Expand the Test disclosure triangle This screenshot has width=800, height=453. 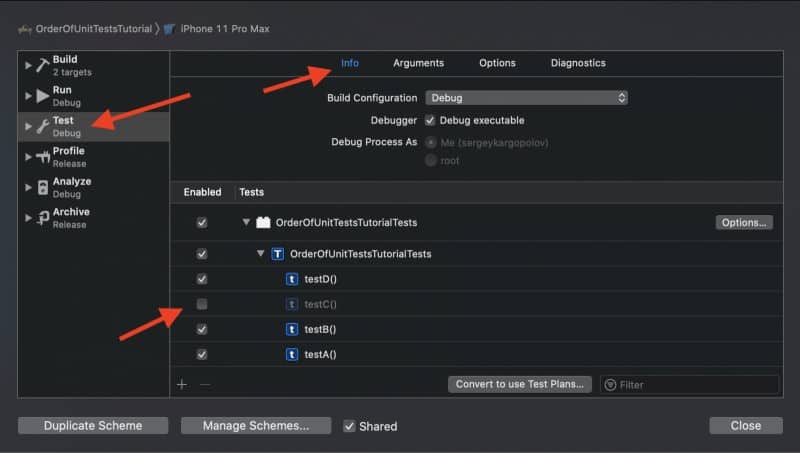28,126
